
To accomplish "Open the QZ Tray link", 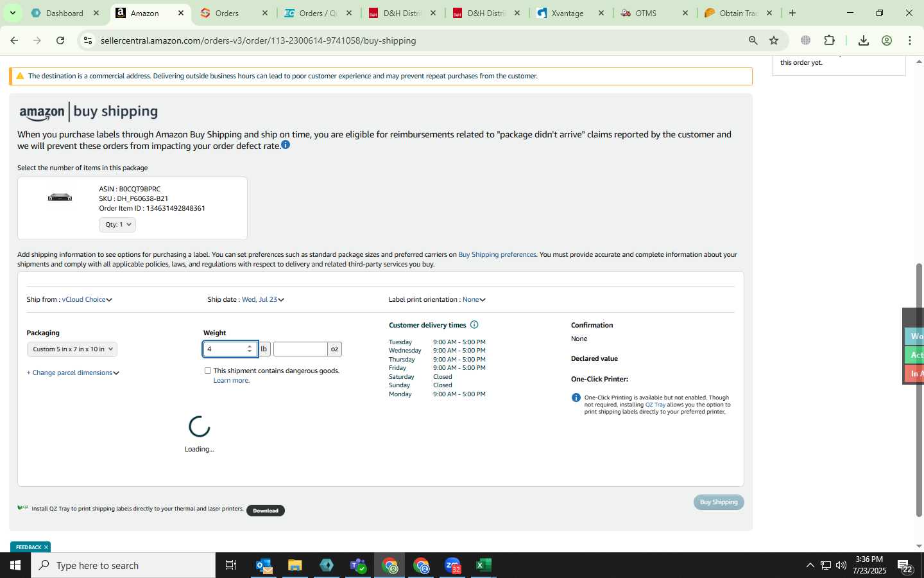I will pyautogui.click(x=655, y=405).
